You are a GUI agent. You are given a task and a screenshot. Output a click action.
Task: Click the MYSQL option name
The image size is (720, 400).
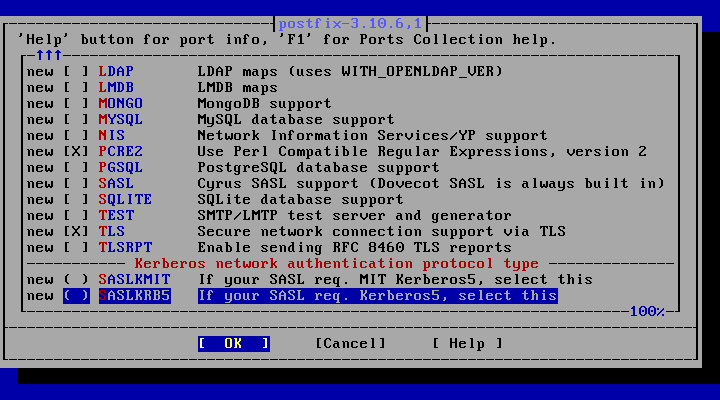(121, 120)
